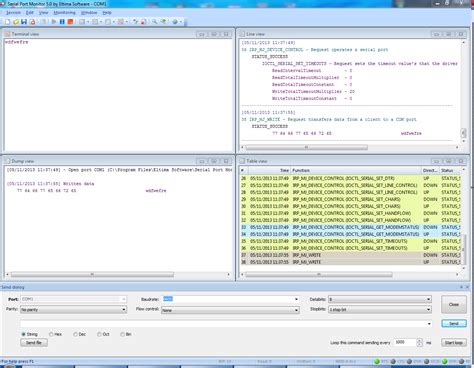Open the Session menu
Screen dimensions: 474x368
point(13,13)
